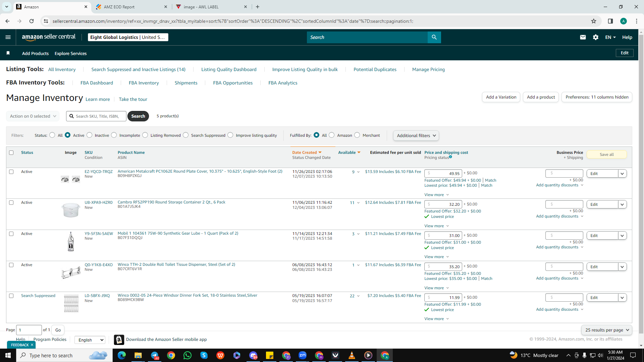Open Telegram from taskbar
This screenshot has height=362, width=644.
click(x=155, y=355)
